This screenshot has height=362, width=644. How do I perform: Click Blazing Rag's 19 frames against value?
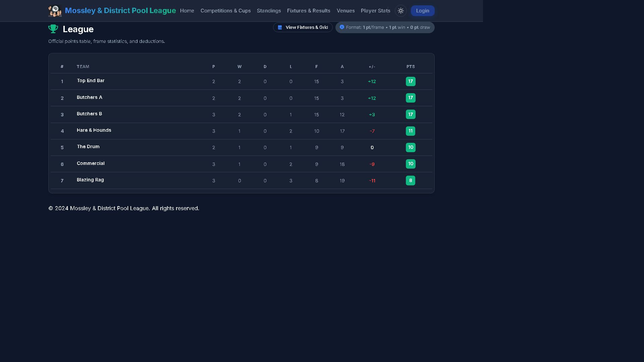[342, 181]
